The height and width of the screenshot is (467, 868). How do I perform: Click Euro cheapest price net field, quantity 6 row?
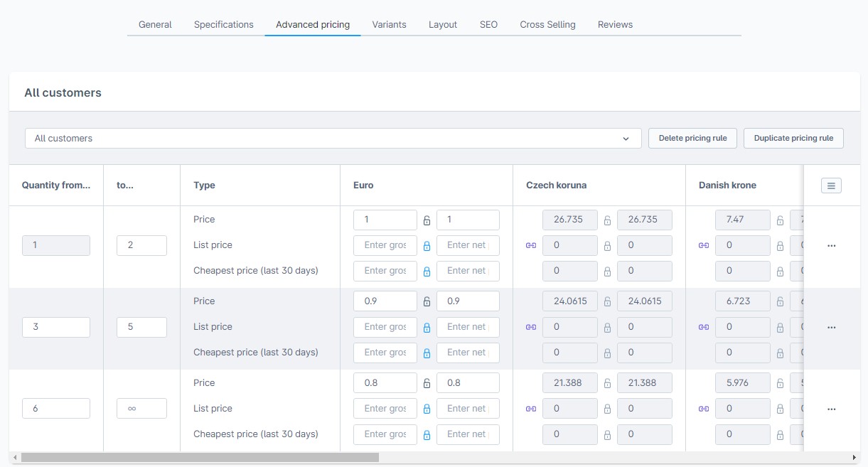468,434
